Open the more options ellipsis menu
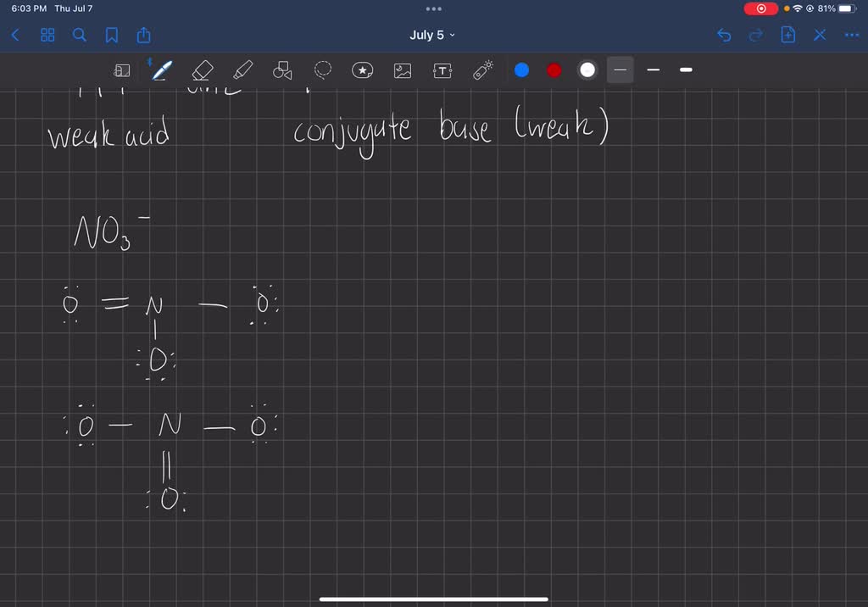Viewport: 868px width, 607px height. (852, 35)
